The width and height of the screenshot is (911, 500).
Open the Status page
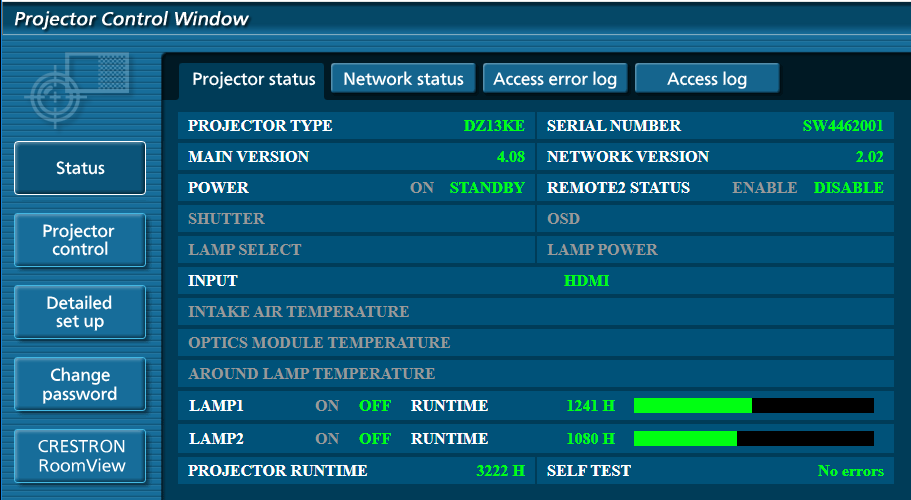[80, 168]
